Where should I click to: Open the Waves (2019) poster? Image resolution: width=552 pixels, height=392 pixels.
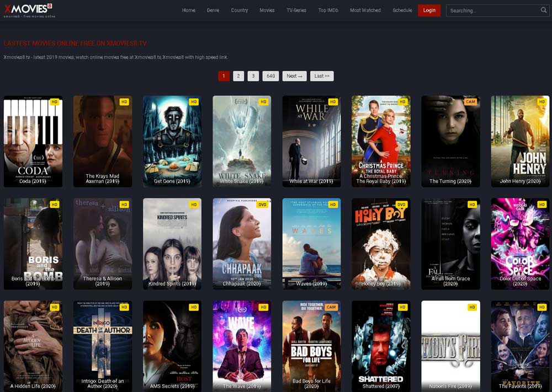click(x=311, y=244)
